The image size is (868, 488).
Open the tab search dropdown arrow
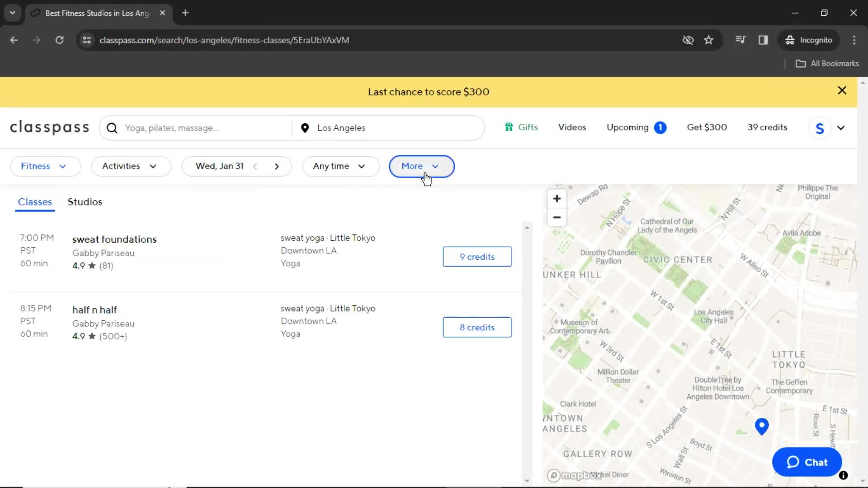13,13
